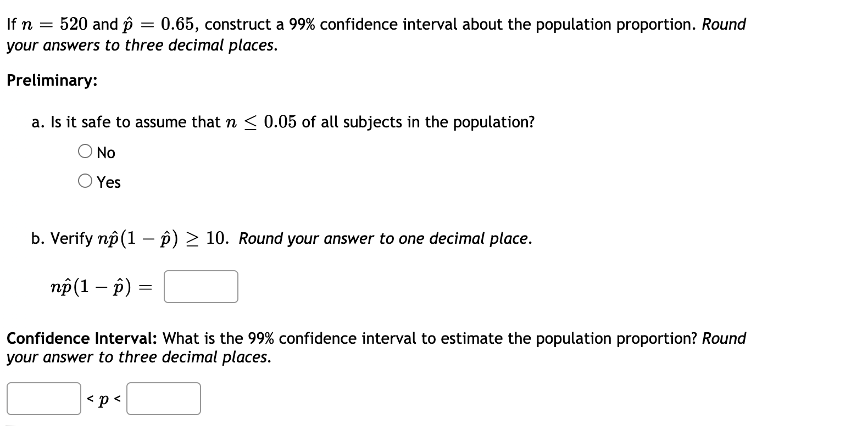The height and width of the screenshot is (436, 868).
Task: Click the first confidence interval answer box
Action: click(x=43, y=399)
